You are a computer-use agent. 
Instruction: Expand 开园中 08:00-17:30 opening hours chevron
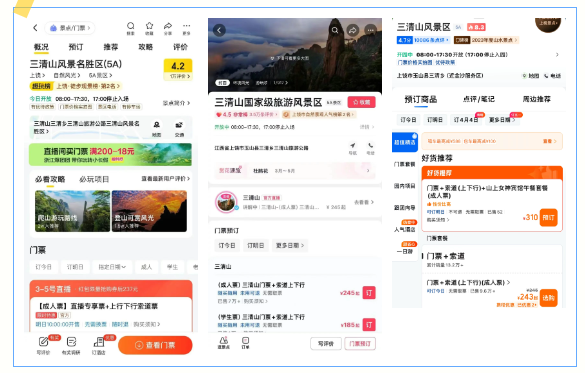(x=557, y=54)
